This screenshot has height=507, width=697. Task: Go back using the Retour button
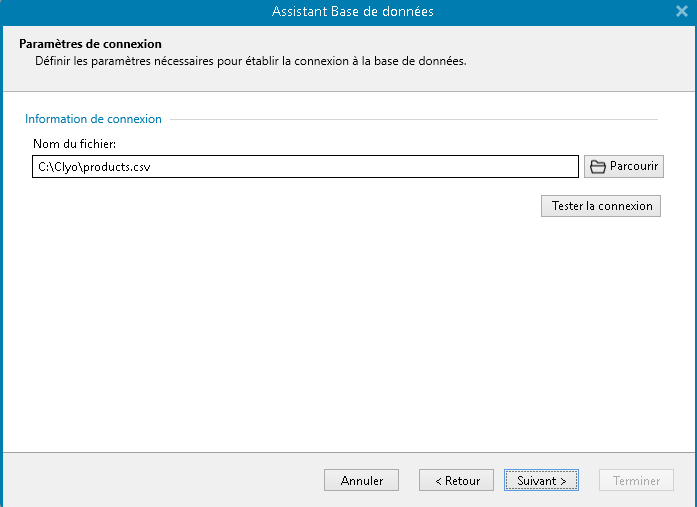pyautogui.click(x=456, y=480)
